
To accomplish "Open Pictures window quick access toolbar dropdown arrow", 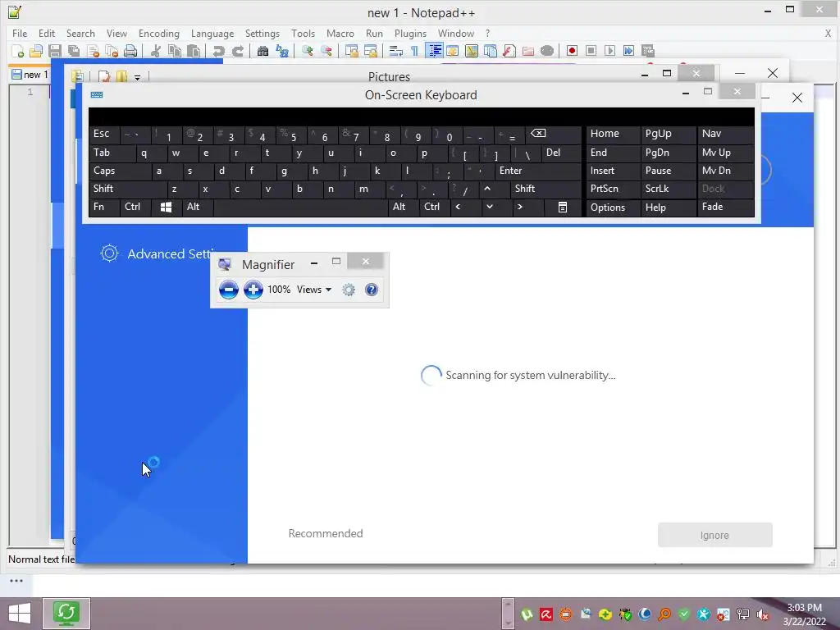I will click(x=137, y=78).
